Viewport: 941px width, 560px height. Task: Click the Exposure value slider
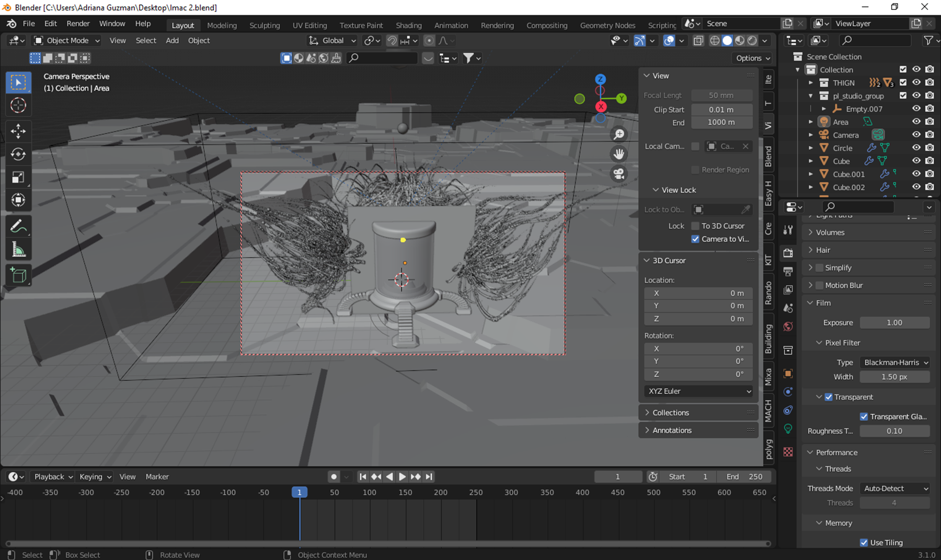pyautogui.click(x=895, y=323)
